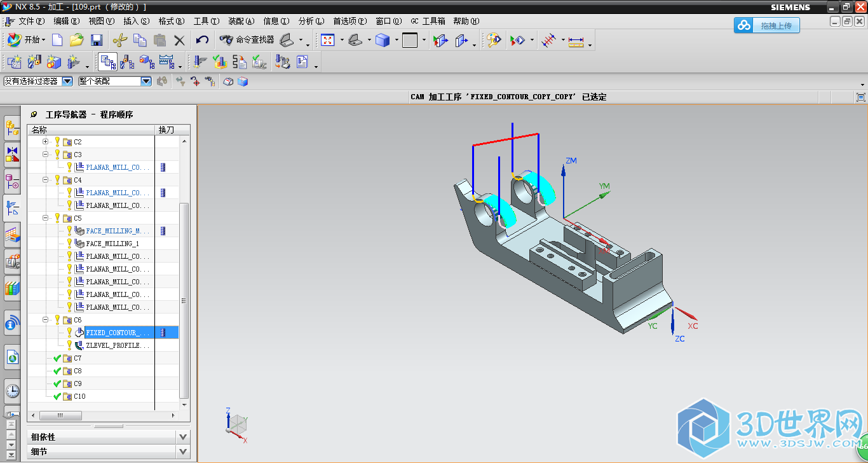Select the FACE_MILLING_1 operation
Viewport: 868px width, 463px height.
click(112, 244)
